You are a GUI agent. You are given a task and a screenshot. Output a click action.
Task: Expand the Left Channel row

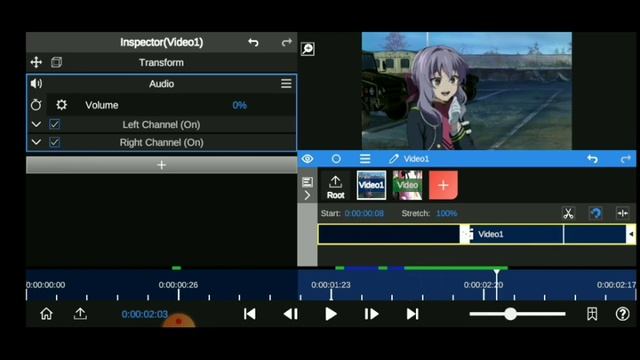pos(36,124)
